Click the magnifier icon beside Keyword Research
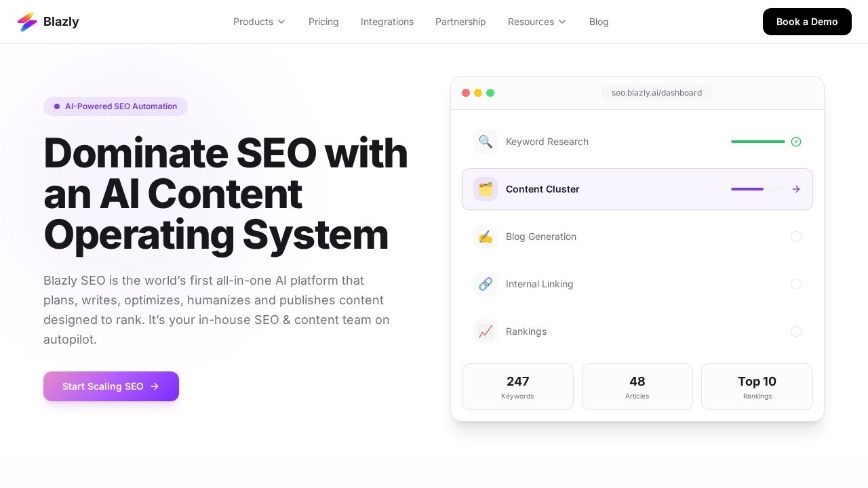 [x=486, y=142]
